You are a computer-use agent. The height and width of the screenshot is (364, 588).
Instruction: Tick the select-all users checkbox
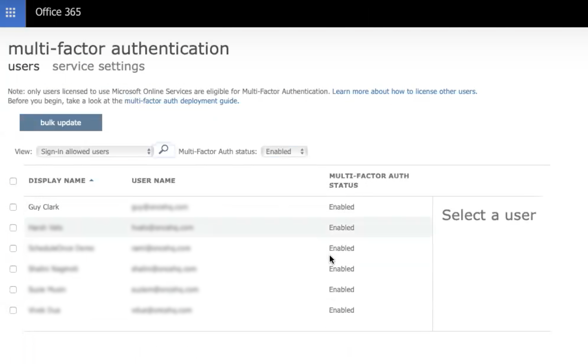(x=13, y=181)
